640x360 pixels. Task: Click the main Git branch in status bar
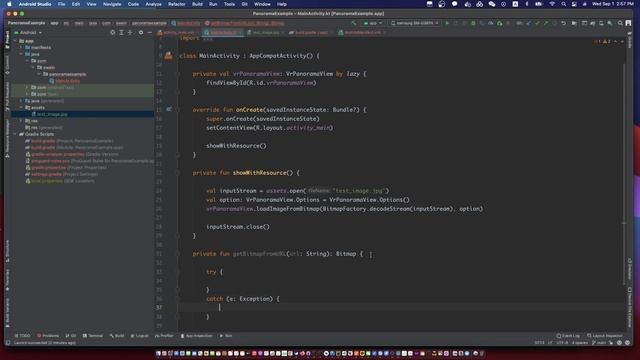[599, 343]
